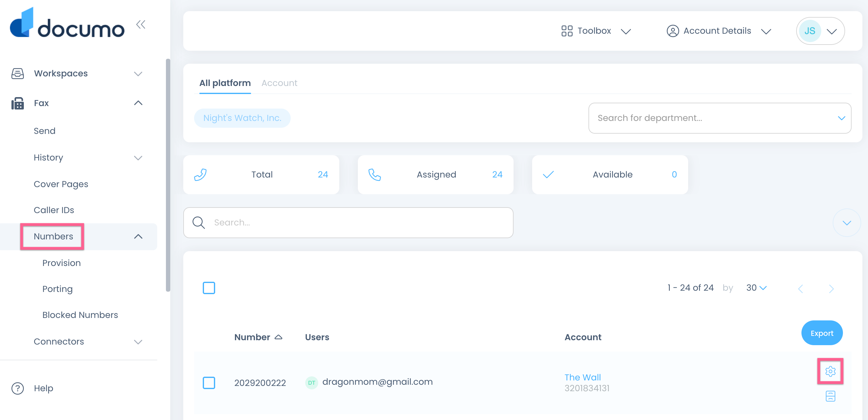The width and height of the screenshot is (868, 420).
Task: Click the Users column header
Action: [317, 337]
